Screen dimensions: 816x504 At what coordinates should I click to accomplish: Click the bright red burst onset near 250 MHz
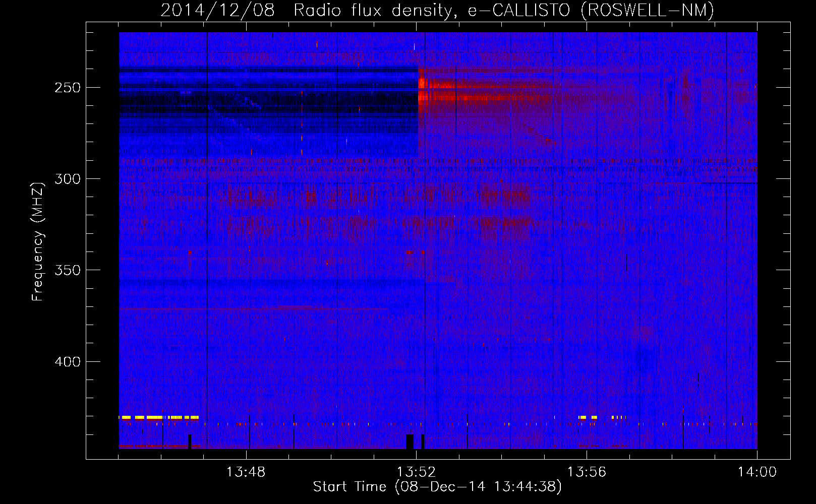click(423, 89)
